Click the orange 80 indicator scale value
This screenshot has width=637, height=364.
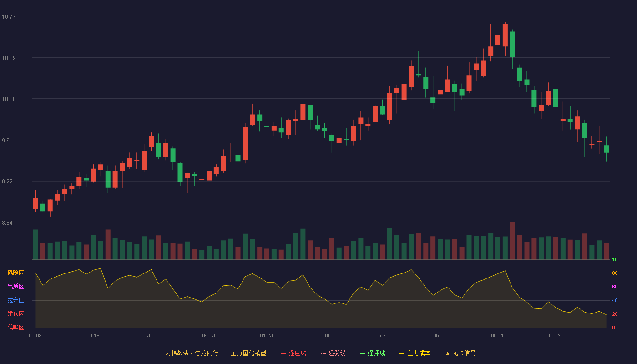[615, 273]
